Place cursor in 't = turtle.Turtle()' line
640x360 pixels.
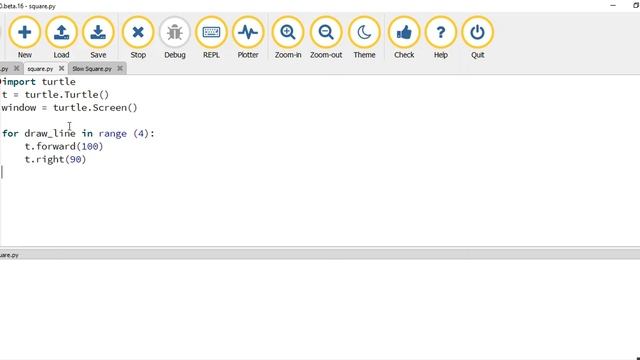(55, 95)
